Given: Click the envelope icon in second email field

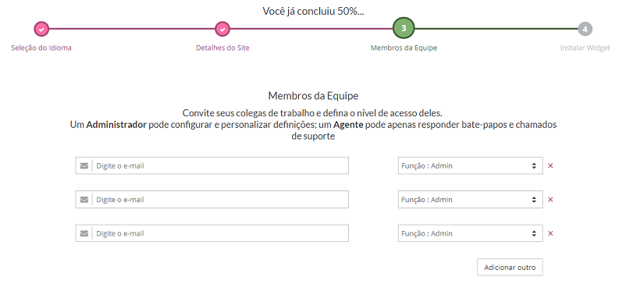Looking at the screenshot, I should [x=84, y=200].
